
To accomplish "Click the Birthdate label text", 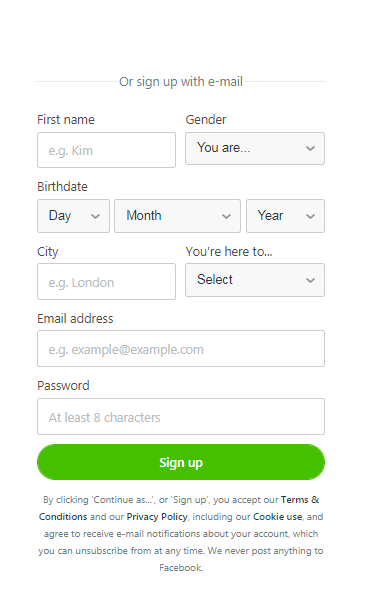I will pos(62,186).
